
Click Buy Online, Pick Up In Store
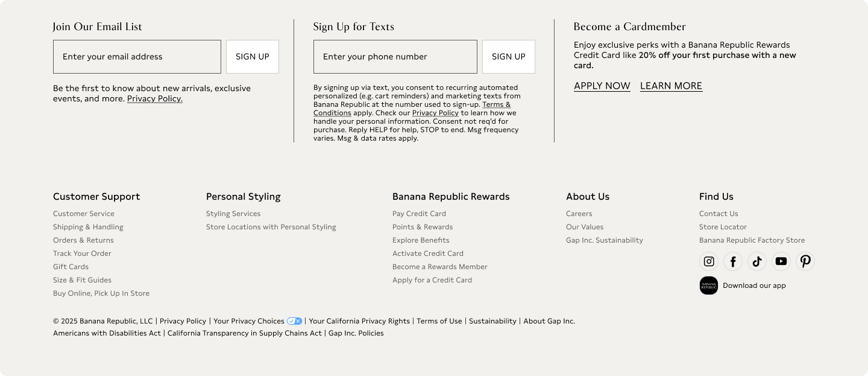coord(101,293)
